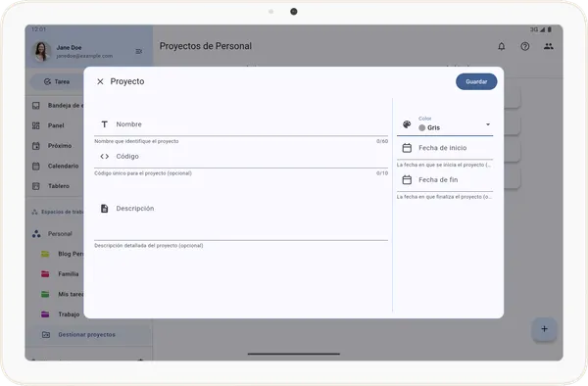Open Próximo in the sidebar
The width and height of the screenshot is (588, 386).
pos(55,146)
